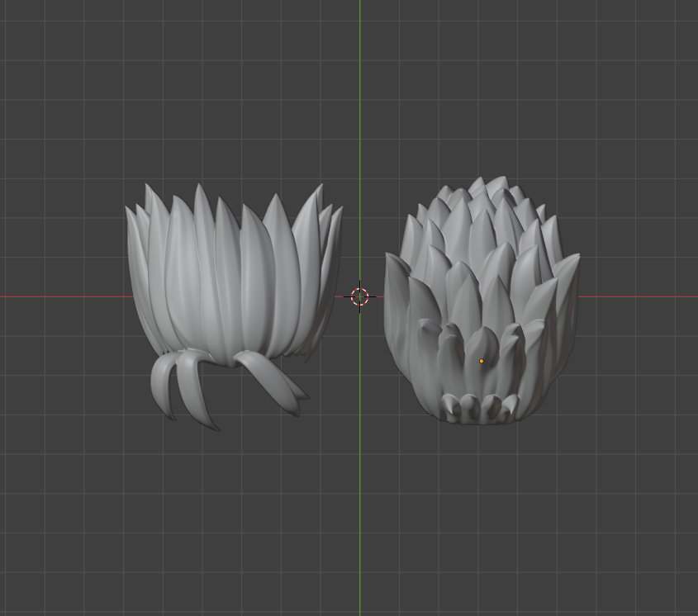Click the rightmost upright petal of open flower

[x=330, y=256]
